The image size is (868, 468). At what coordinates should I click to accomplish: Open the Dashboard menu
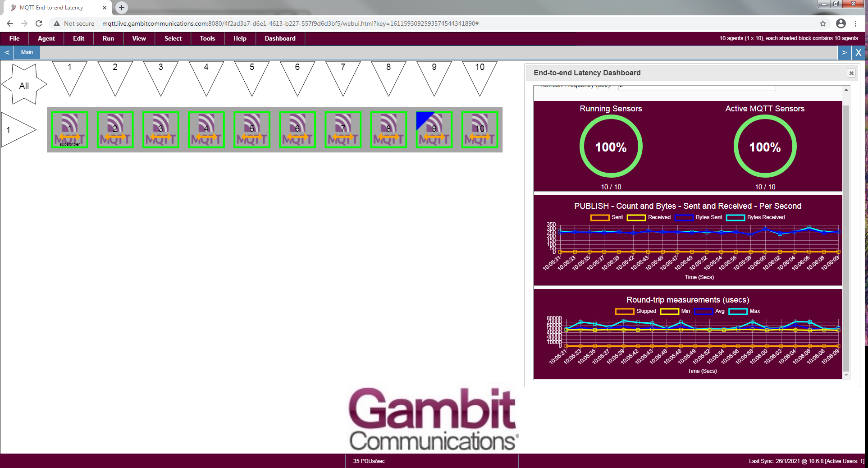(280, 39)
